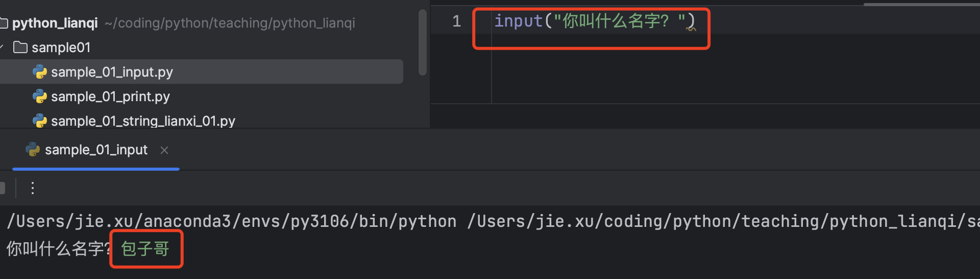Switch to the sample_01_input run tab
980x279 pixels.
(96, 150)
